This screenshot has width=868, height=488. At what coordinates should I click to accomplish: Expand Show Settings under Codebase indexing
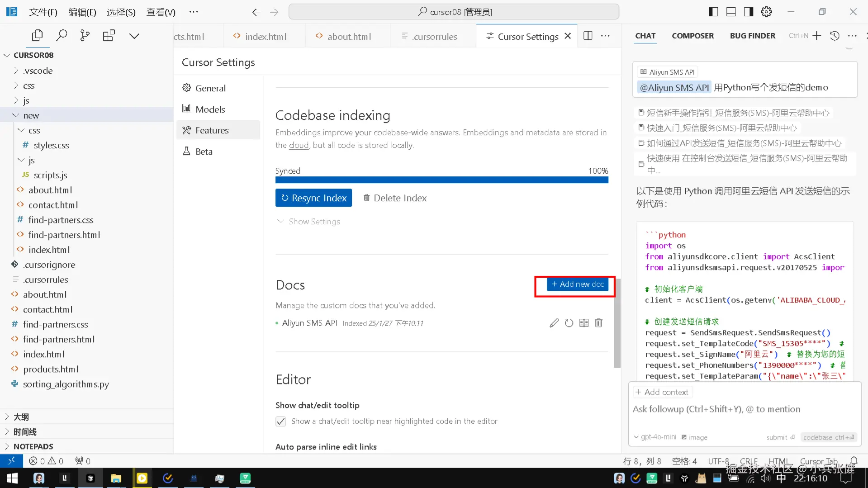308,222
